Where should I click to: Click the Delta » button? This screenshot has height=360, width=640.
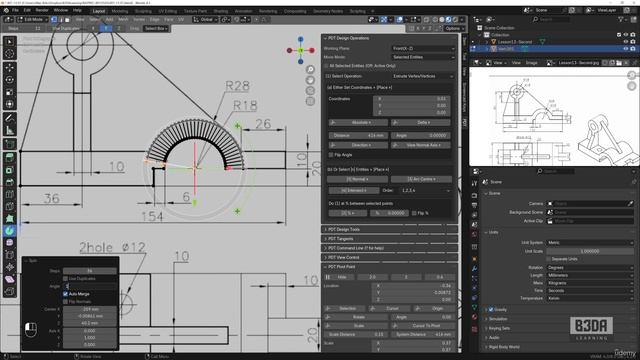click(420, 122)
